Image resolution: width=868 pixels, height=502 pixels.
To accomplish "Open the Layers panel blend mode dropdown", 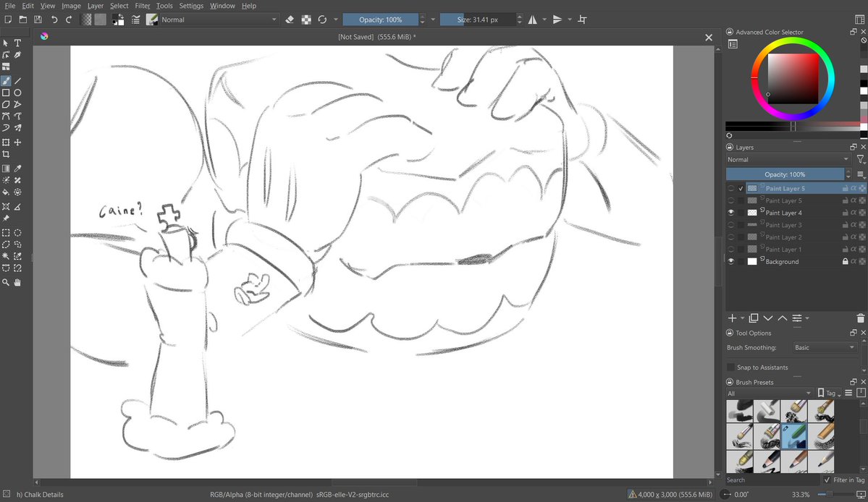I will [x=788, y=159].
